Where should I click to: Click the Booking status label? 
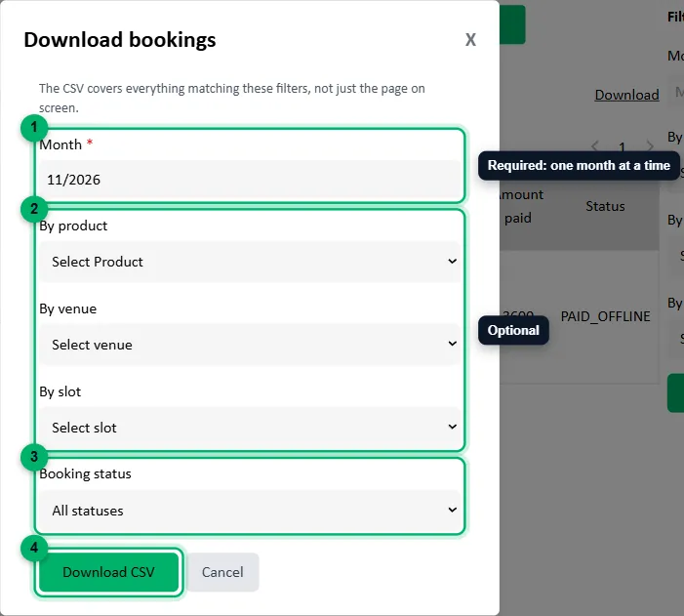coord(85,473)
